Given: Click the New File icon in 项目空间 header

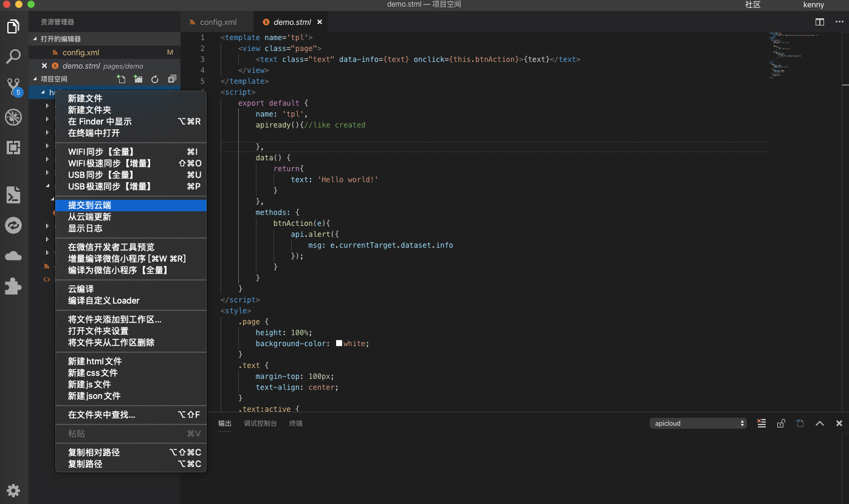Looking at the screenshot, I should pos(121,79).
